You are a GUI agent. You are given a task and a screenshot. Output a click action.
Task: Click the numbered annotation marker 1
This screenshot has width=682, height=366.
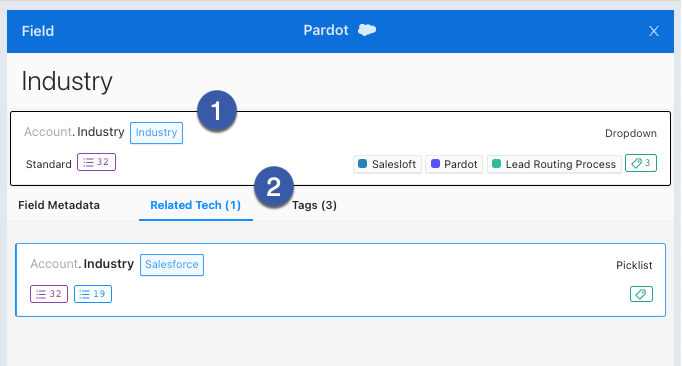click(x=217, y=111)
